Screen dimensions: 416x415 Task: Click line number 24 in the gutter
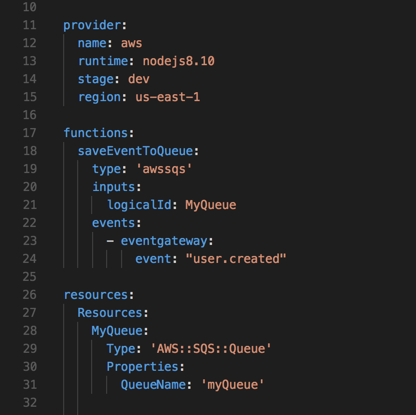[x=29, y=259]
